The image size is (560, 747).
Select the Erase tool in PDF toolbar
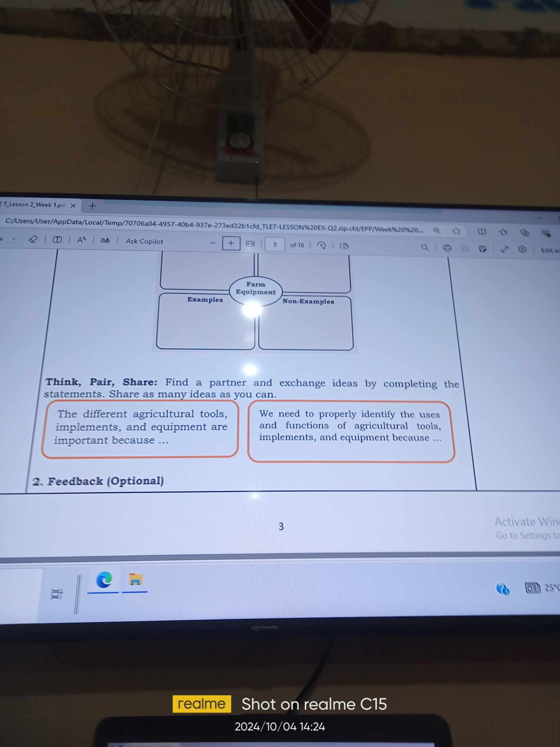click(x=33, y=239)
